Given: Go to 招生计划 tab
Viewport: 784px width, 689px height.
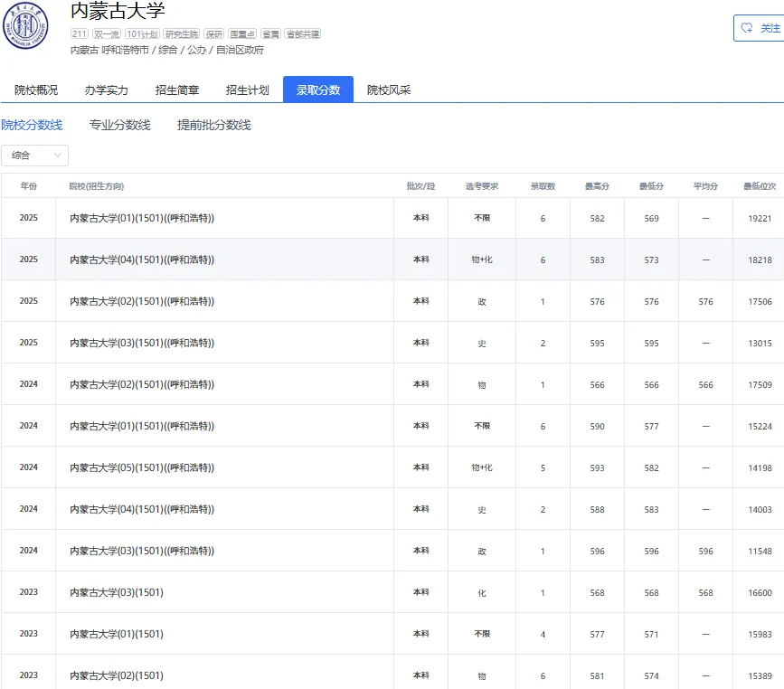Looking at the screenshot, I should click(248, 90).
